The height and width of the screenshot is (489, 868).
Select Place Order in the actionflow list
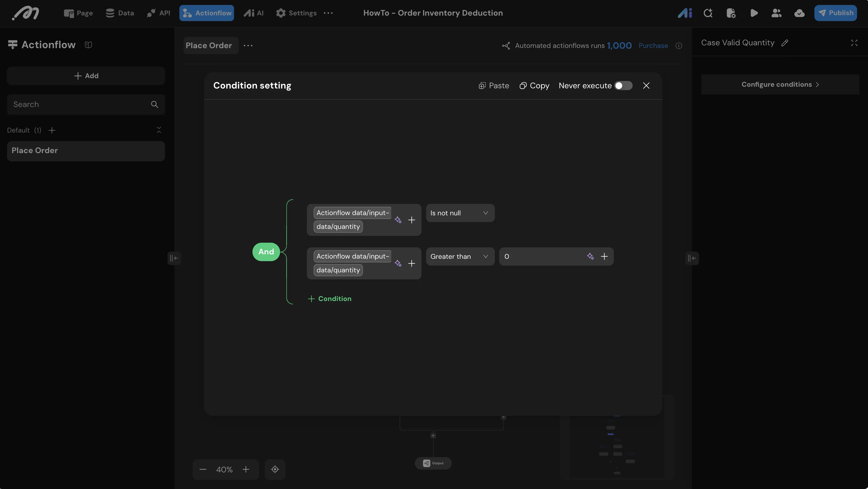pos(86,151)
